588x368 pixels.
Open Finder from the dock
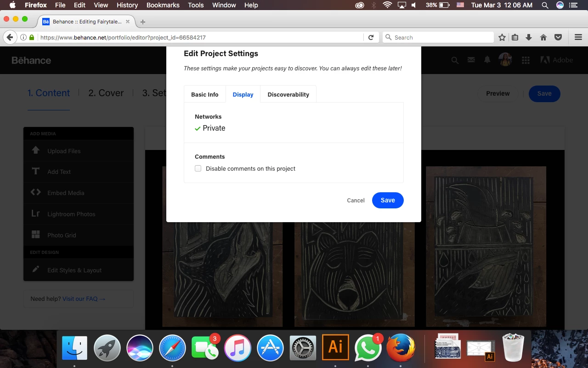(74, 348)
